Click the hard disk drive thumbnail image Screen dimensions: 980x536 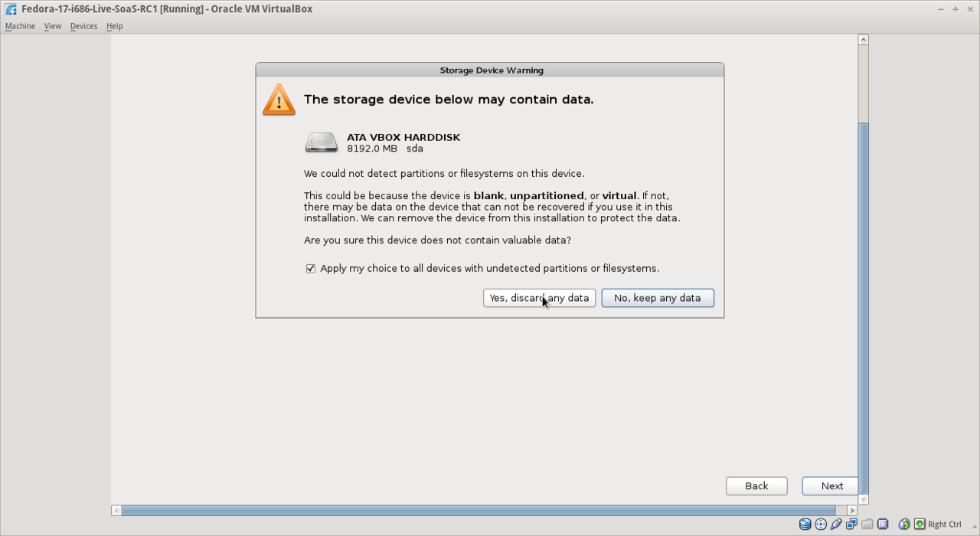click(x=321, y=142)
